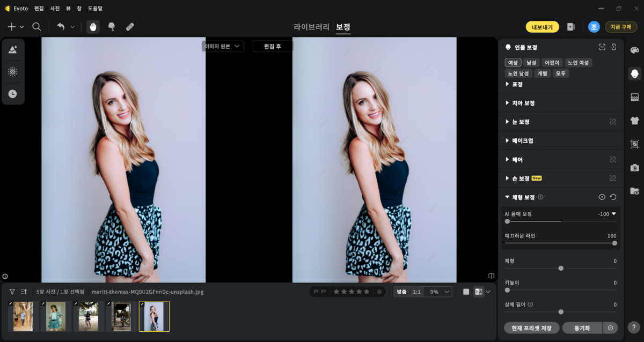Open the 이미지 원본 dropdown

(x=222, y=47)
